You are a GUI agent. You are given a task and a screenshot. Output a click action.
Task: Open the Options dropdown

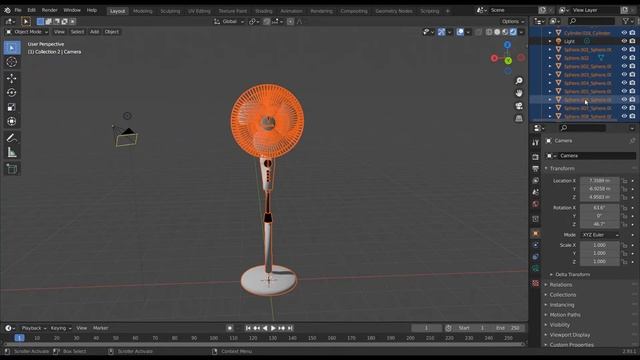point(513,21)
